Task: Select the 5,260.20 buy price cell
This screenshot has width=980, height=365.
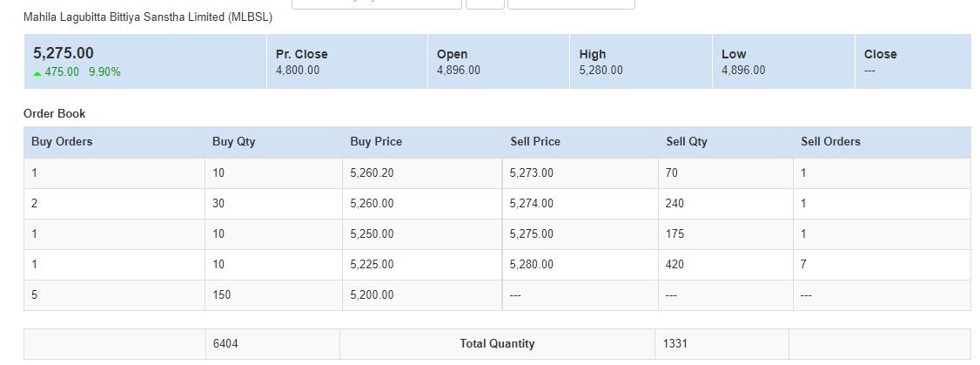Action: [x=372, y=173]
